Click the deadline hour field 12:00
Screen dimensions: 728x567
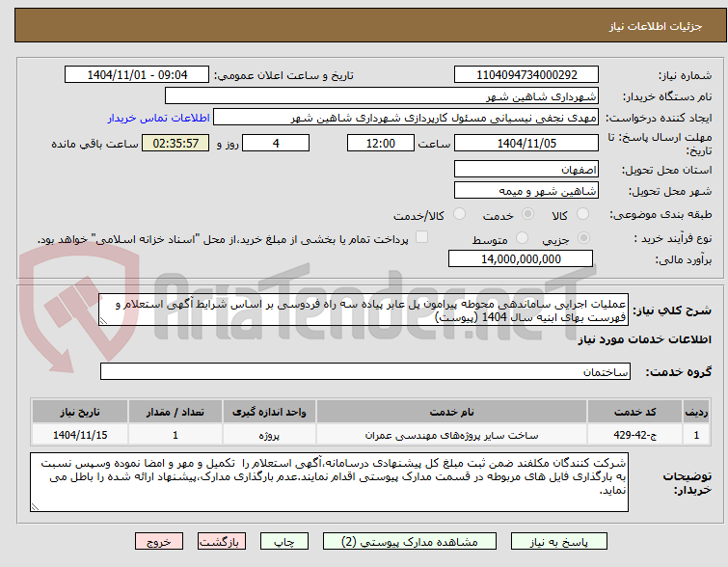381,143
